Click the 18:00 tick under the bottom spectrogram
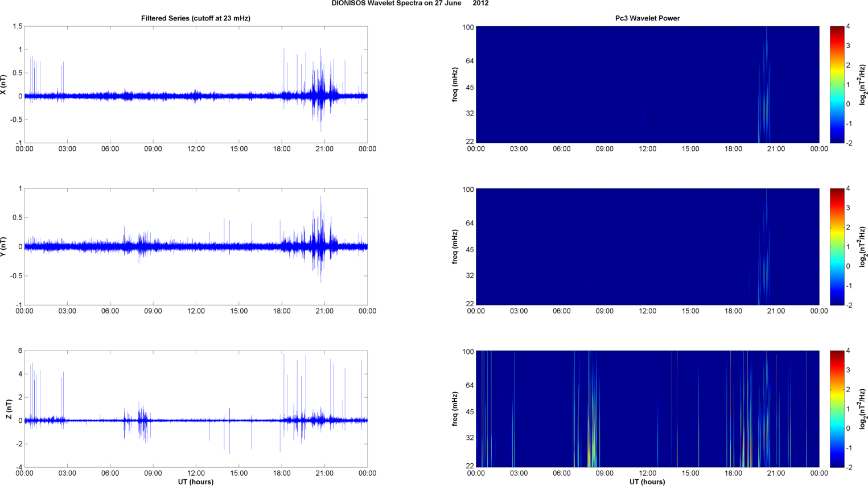This screenshot has width=868, height=486. pos(733,473)
